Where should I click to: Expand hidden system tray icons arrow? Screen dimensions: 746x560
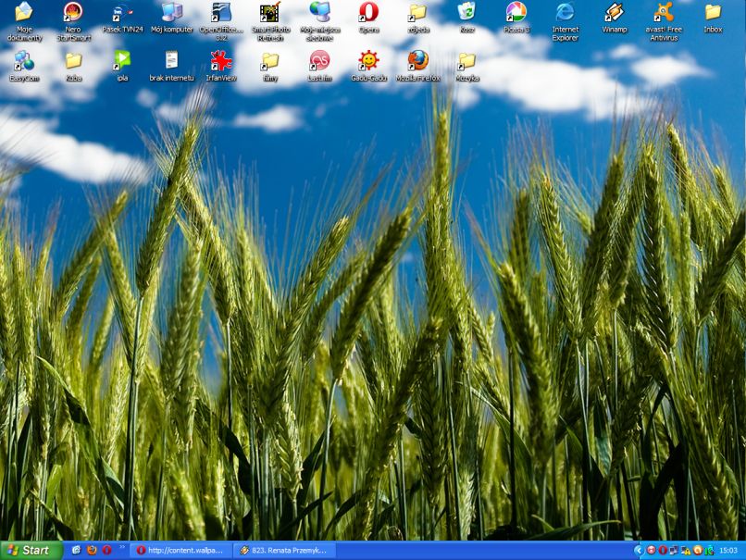pyautogui.click(x=638, y=550)
